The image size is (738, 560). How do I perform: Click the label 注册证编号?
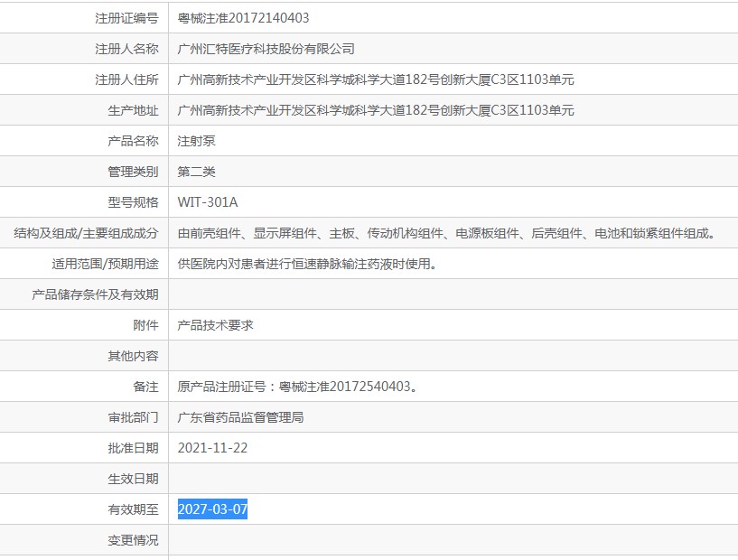coord(126,18)
